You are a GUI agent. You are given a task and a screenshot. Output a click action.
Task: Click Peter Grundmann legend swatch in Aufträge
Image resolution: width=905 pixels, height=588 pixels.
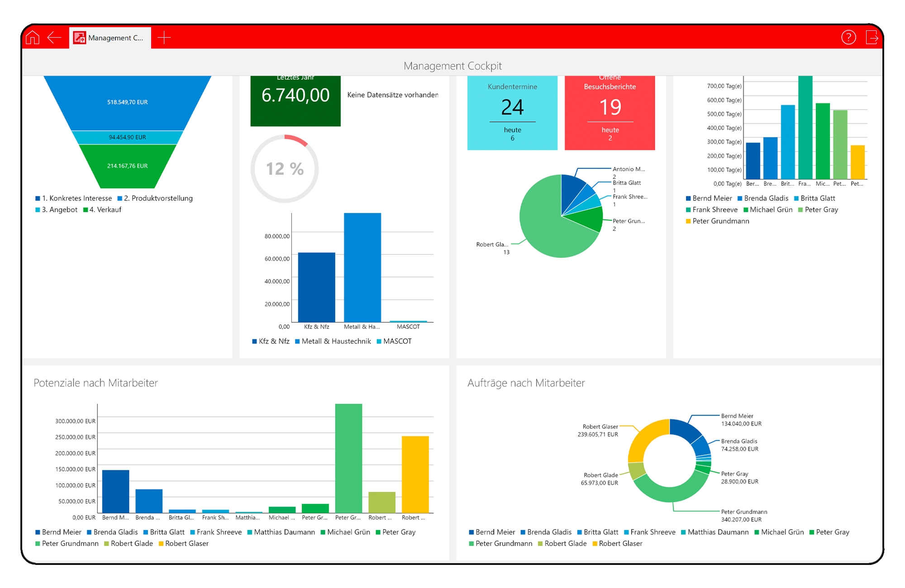(x=472, y=544)
